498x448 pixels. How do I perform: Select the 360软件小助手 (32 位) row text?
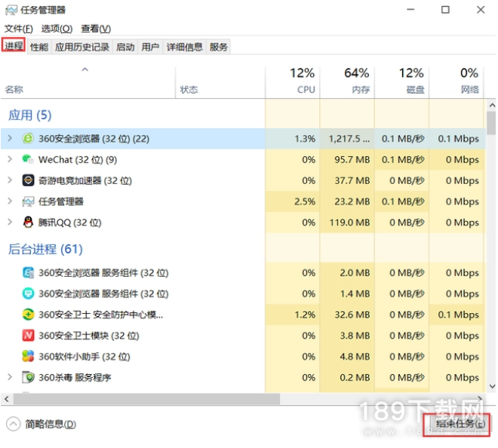(85, 357)
